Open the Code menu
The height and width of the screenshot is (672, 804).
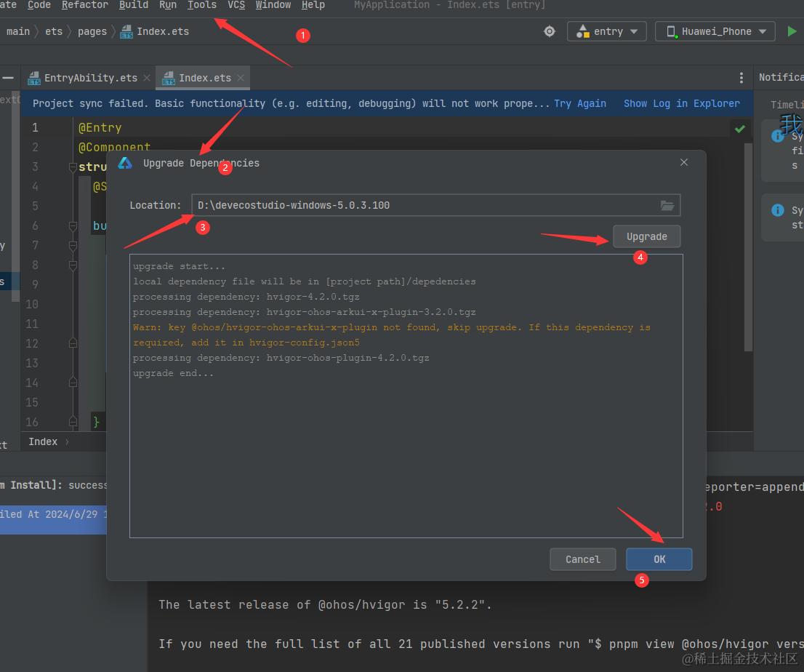tap(39, 4)
